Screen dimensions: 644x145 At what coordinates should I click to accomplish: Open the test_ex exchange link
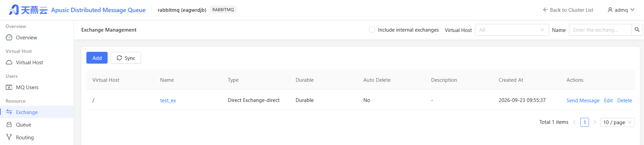click(x=168, y=100)
